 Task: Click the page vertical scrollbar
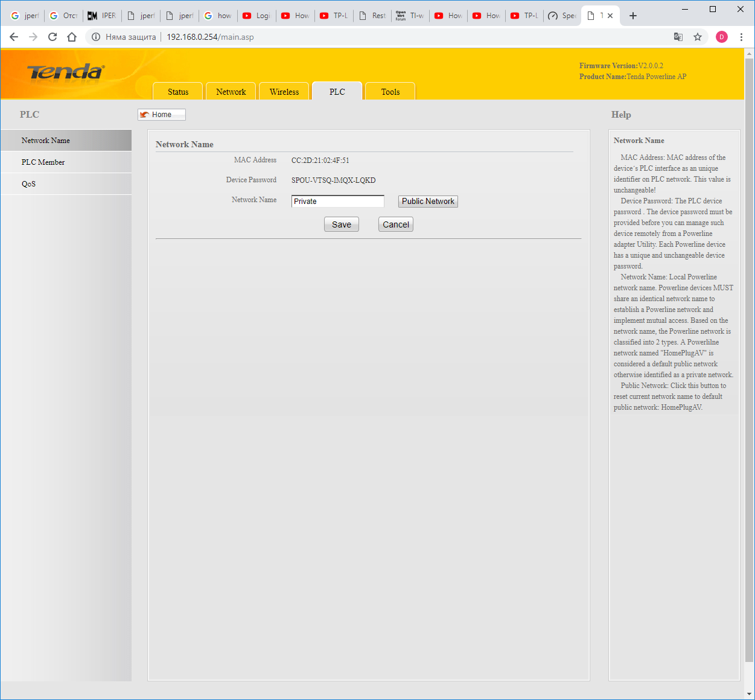click(x=749, y=359)
